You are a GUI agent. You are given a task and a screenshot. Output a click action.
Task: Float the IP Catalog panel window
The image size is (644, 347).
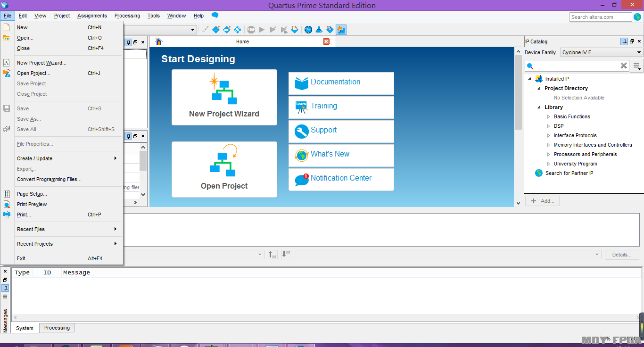click(x=632, y=41)
